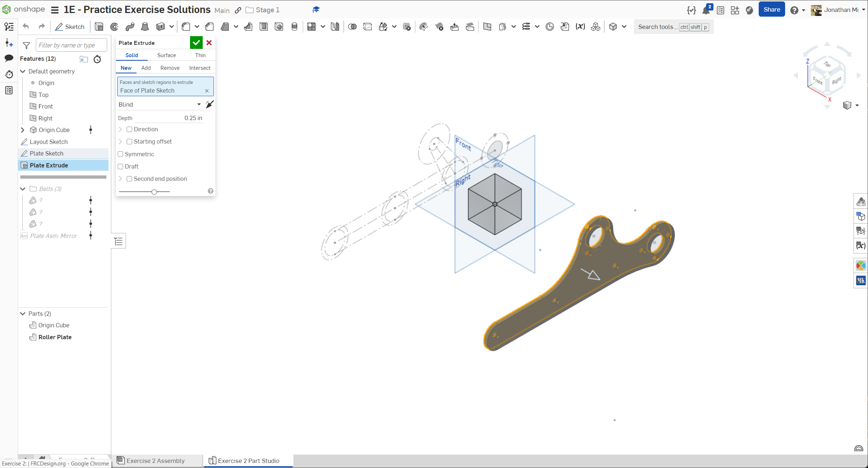Click the Sketch button
This screenshot has width=868, height=468.
coord(70,27)
